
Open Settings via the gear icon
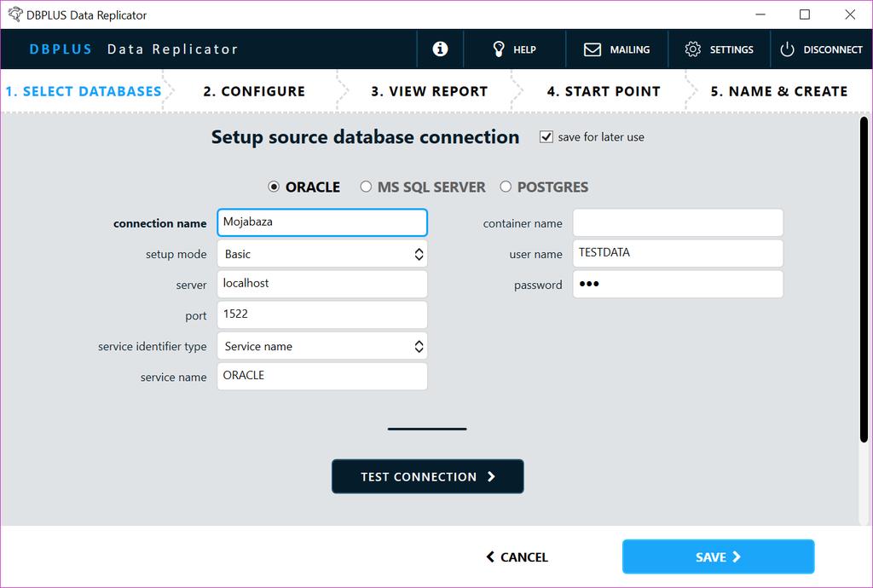pyautogui.click(x=692, y=49)
